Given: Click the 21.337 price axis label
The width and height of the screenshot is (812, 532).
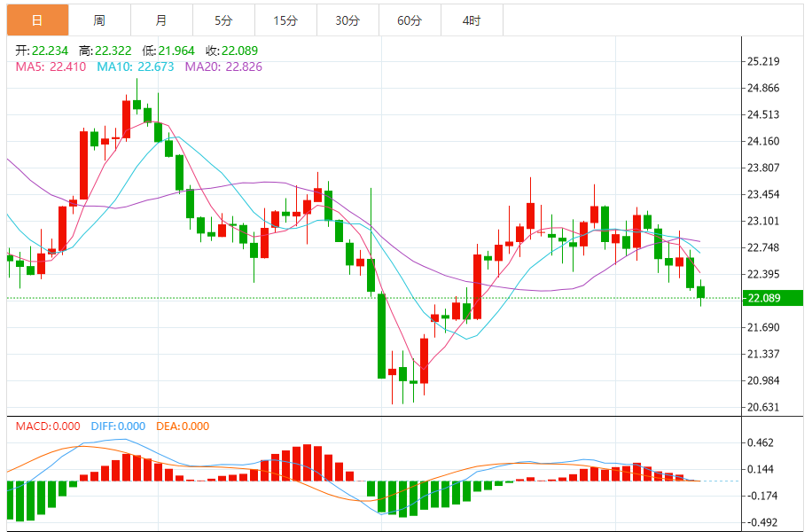Looking at the screenshot, I should pos(763,354).
